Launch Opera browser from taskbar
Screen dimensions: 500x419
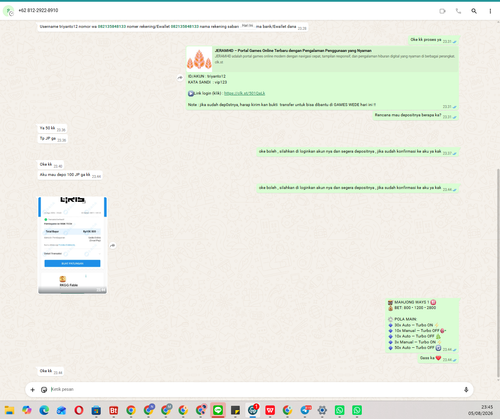pos(79,410)
